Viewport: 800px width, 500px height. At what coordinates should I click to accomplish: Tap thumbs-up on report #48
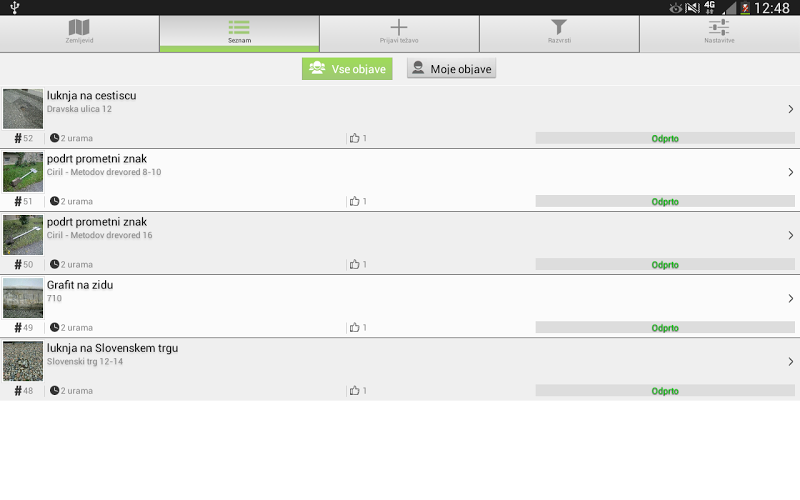[355, 391]
